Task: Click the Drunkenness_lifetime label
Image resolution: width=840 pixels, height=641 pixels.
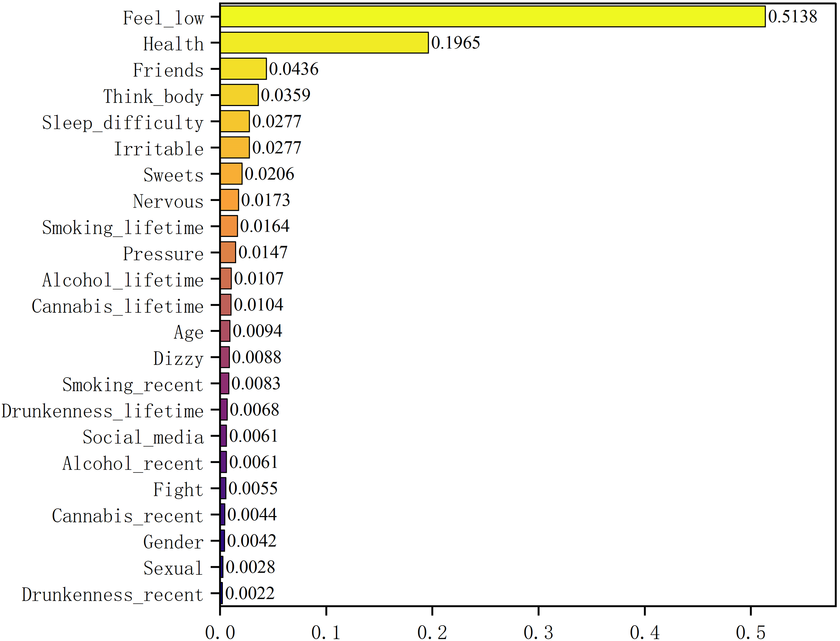Action: [x=102, y=411]
